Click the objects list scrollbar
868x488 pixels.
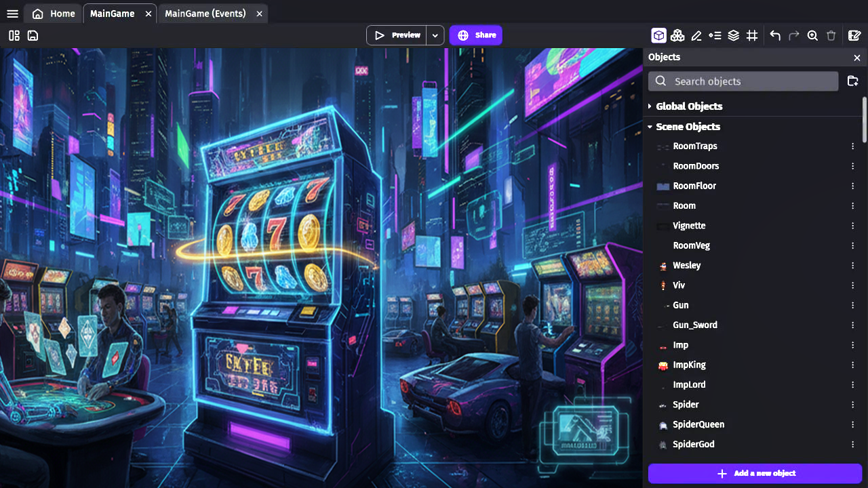point(865,119)
